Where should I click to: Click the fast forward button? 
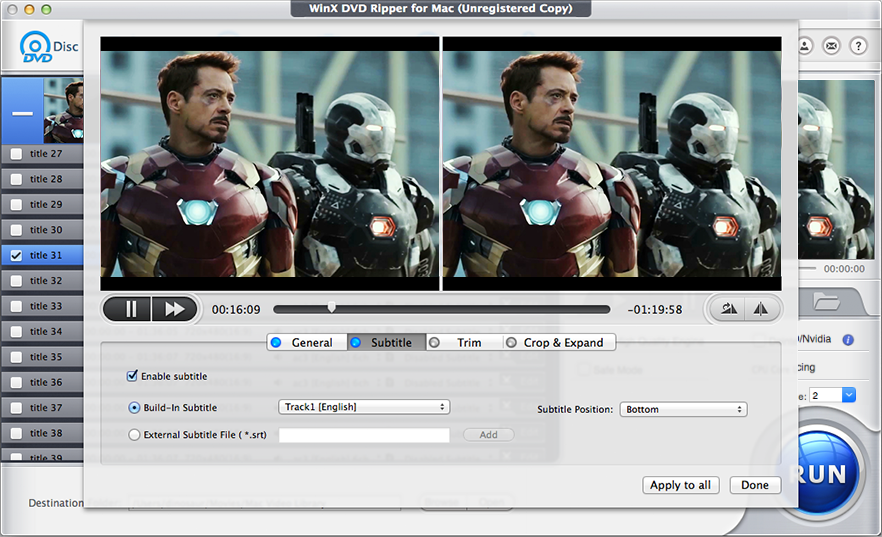pos(174,309)
